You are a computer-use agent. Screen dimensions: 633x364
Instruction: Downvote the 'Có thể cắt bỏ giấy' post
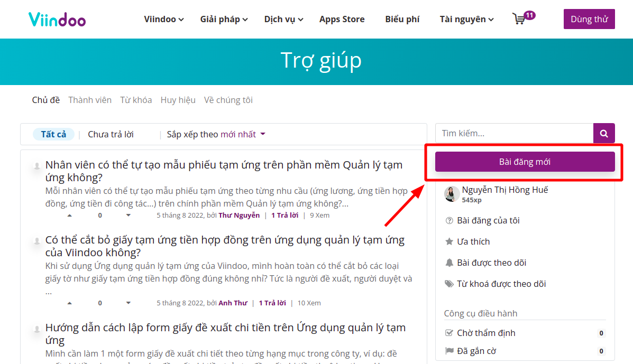(129, 303)
